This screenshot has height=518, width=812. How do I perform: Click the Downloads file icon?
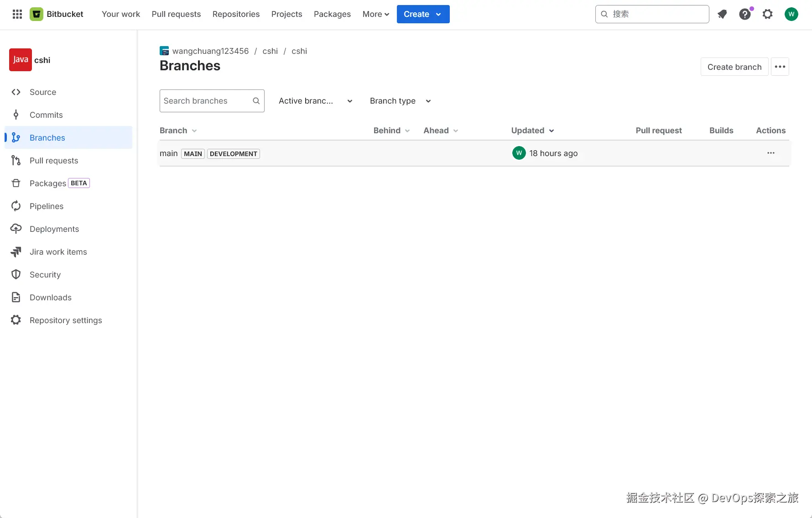point(16,298)
